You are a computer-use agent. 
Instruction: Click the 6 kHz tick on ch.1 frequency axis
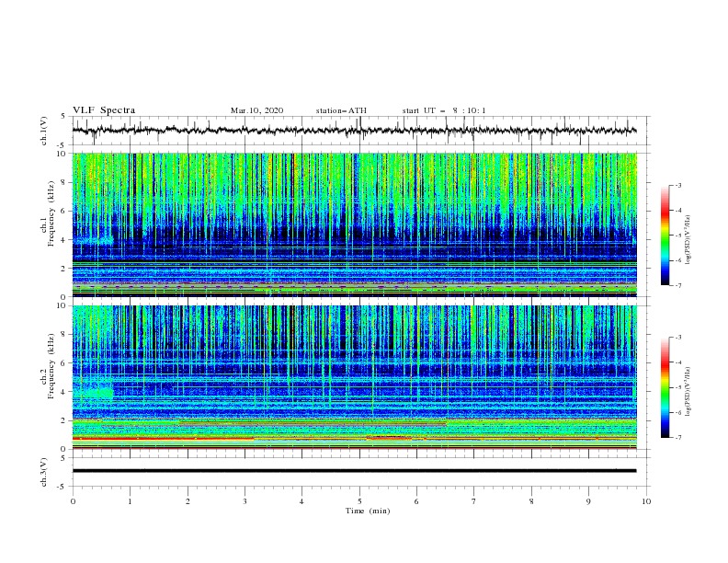64,212
